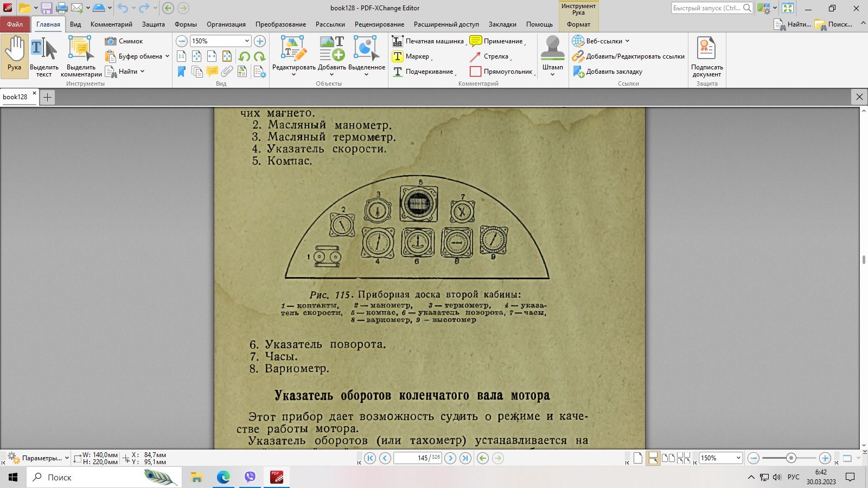This screenshot has width=868, height=488.
Task: Click the zoom in plus button in ribbon
Action: tap(260, 41)
